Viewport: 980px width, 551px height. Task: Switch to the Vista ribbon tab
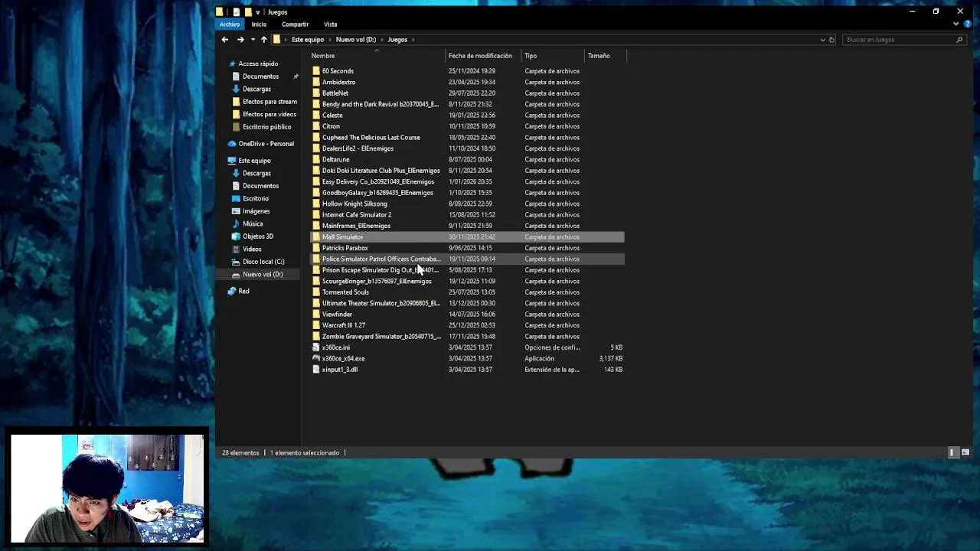pyautogui.click(x=330, y=24)
